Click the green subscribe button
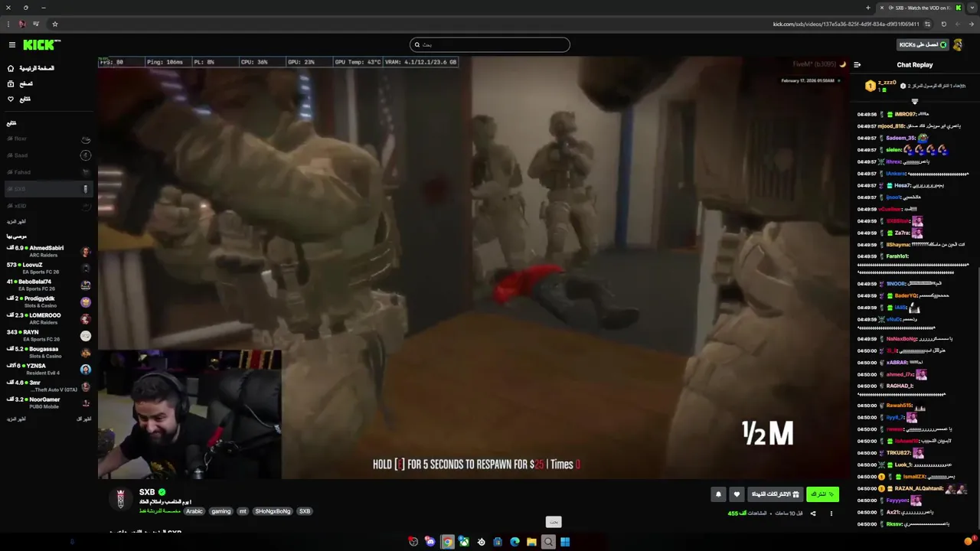The height and width of the screenshot is (551, 980). [x=822, y=494]
